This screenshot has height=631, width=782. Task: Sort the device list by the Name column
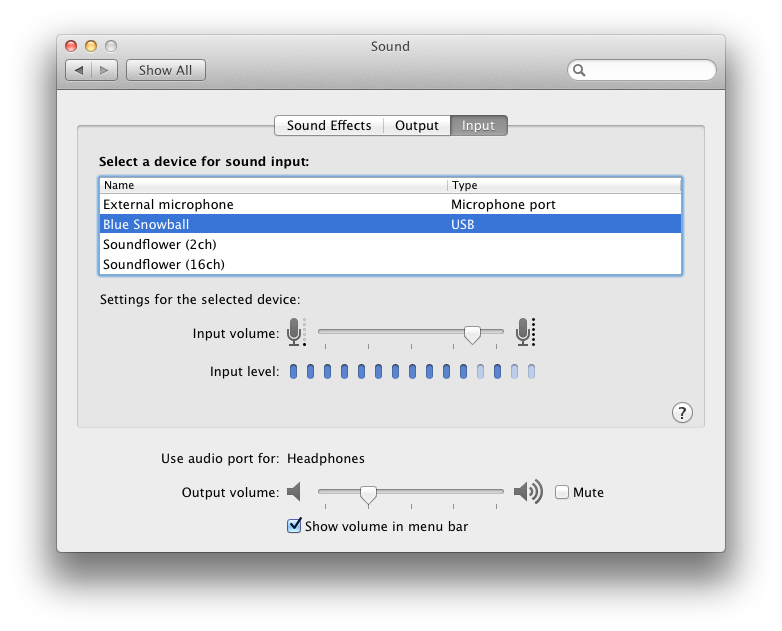[x=273, y=186]
